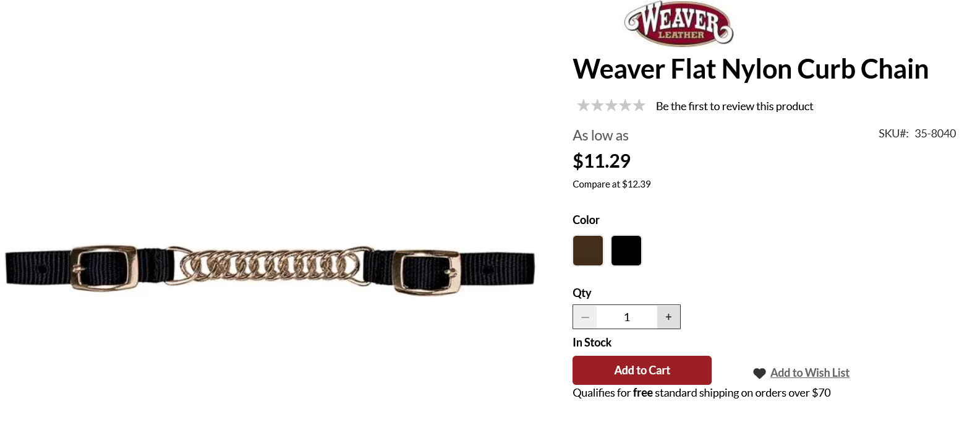Select the fifth rating star
Screen dimensions: 980x422
639,106
